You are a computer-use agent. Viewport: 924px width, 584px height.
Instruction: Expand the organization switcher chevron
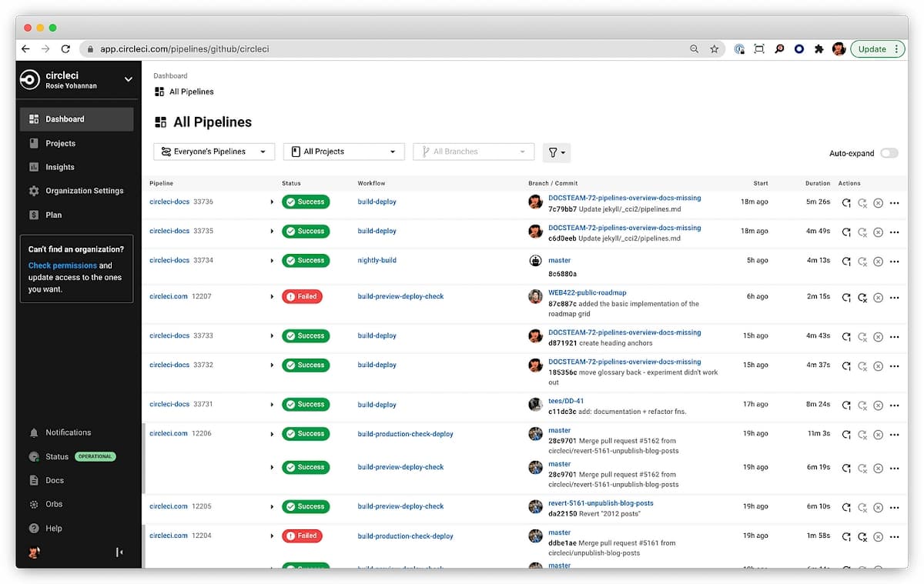[128, 79]
